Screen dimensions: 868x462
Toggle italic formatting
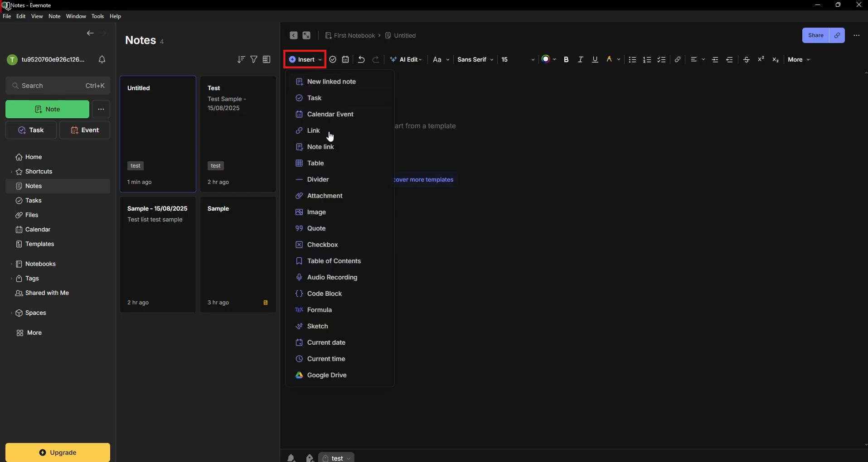[581, 59]
